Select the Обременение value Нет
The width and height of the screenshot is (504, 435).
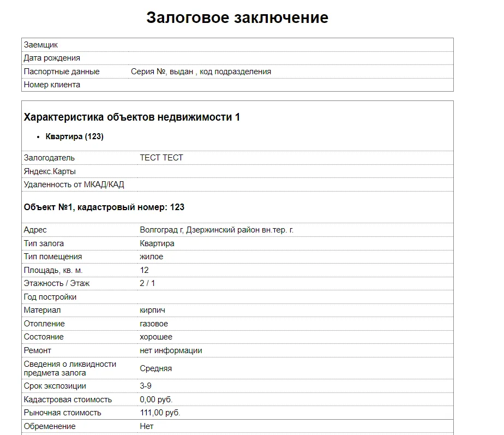click(145, 426)
